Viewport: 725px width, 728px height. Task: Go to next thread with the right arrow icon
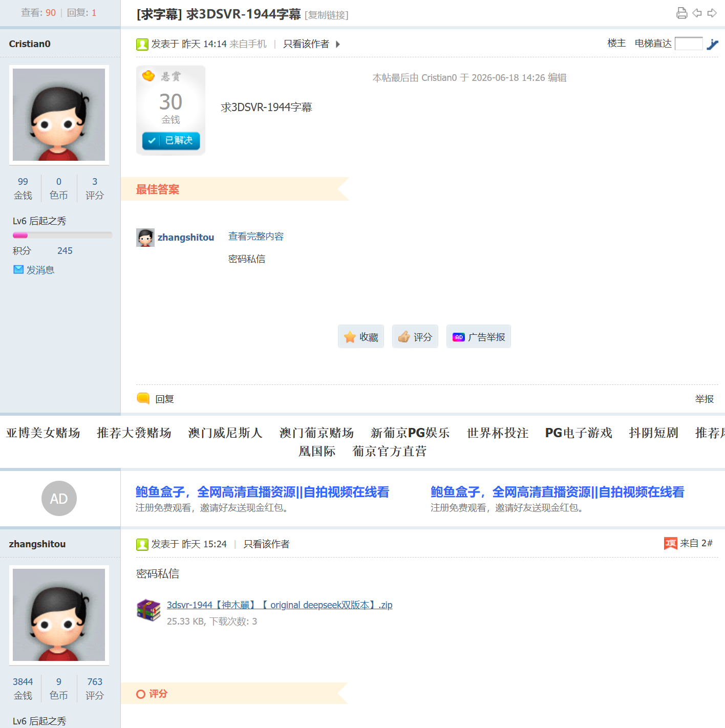(x=712, y=13)
